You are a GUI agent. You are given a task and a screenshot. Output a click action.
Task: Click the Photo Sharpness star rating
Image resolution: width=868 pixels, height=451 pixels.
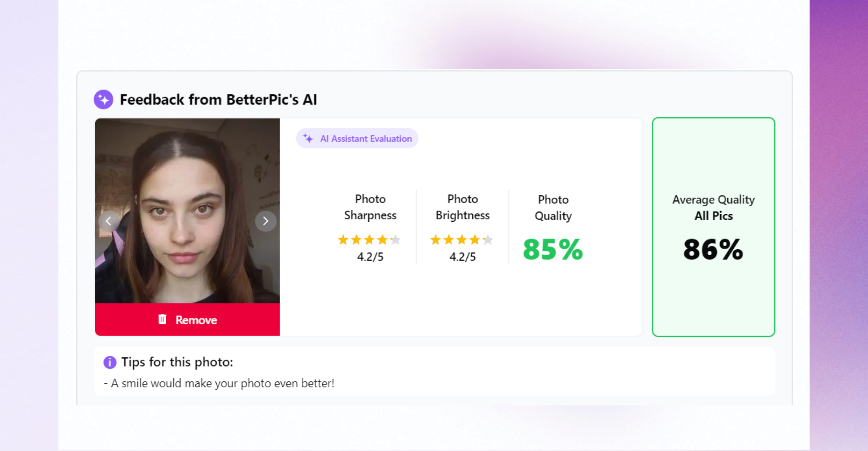(x=369, y=240)
